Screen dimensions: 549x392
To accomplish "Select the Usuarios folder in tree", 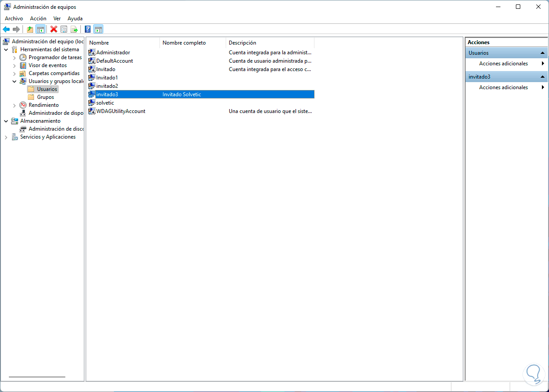I will coord(42,89).
